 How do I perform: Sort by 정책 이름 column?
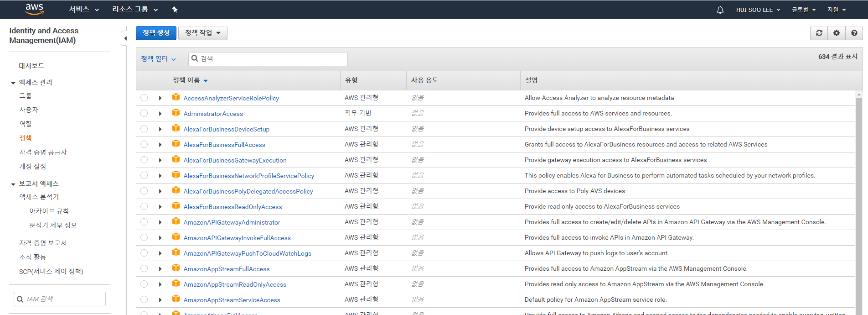point(190,80)
